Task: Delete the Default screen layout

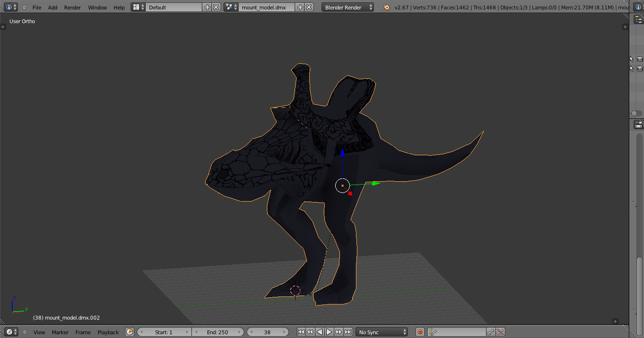Action: point(216,7)
